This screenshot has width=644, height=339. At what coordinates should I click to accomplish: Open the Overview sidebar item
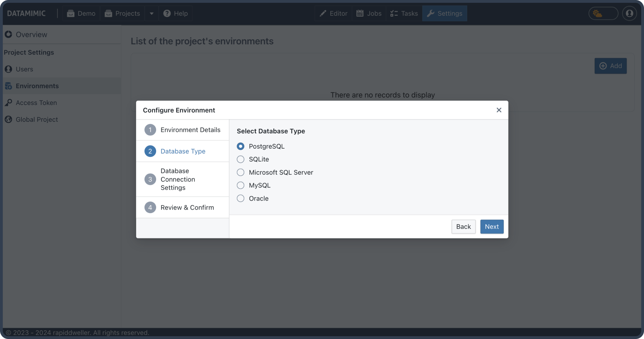tap(31, 35)
